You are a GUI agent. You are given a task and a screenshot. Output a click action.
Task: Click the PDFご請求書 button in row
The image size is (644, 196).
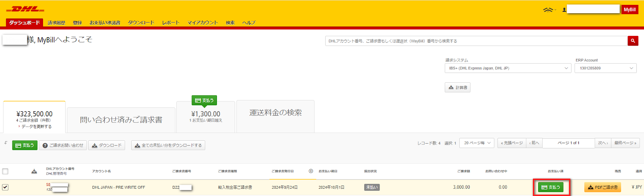tap(603, 187)
